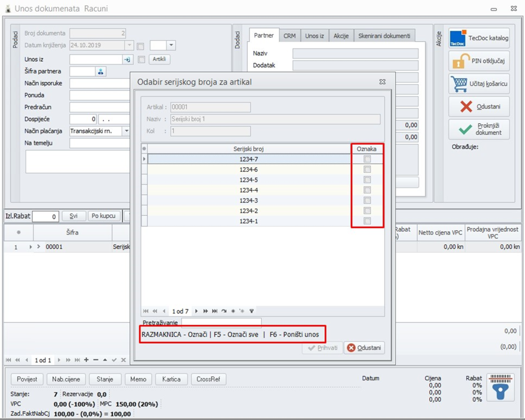Click the Pretraživanje search field
Image resolution: width=525 pixels, height=420 pixels.
[221, 323]
